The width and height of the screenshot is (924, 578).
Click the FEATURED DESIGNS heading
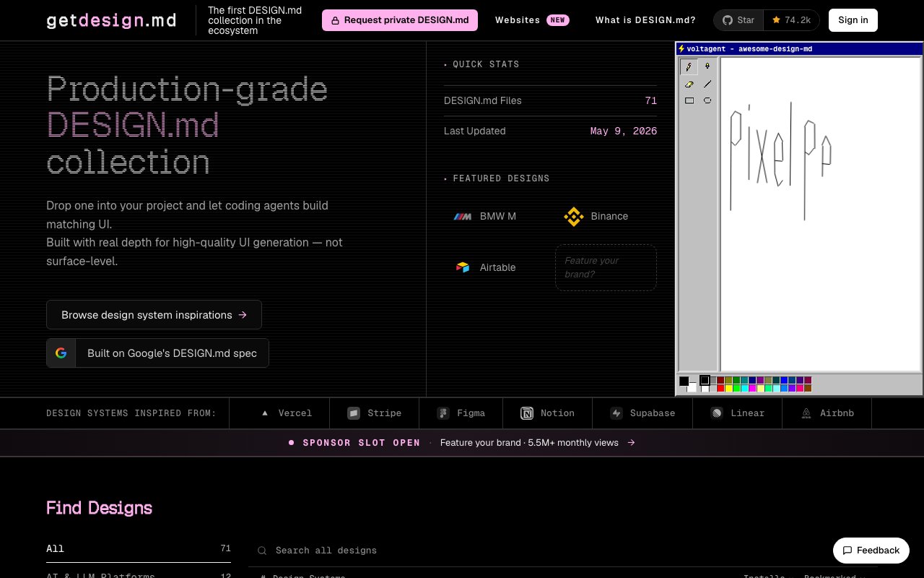tap(501, 178)
